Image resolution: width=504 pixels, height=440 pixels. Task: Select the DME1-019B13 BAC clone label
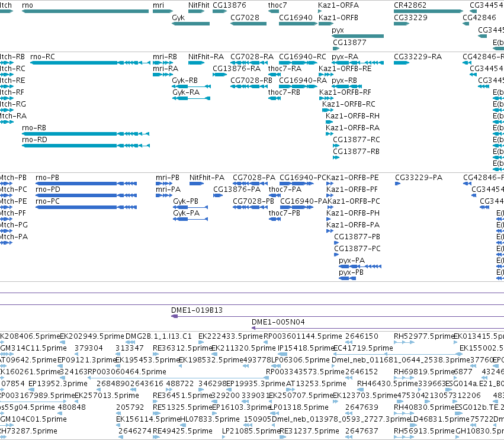point(197,310)
